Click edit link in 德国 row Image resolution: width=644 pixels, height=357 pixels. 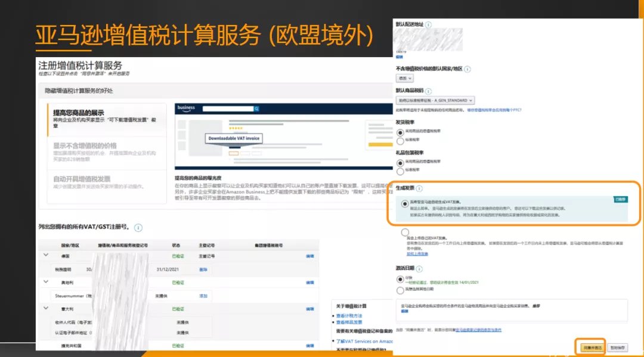[310, 256]
